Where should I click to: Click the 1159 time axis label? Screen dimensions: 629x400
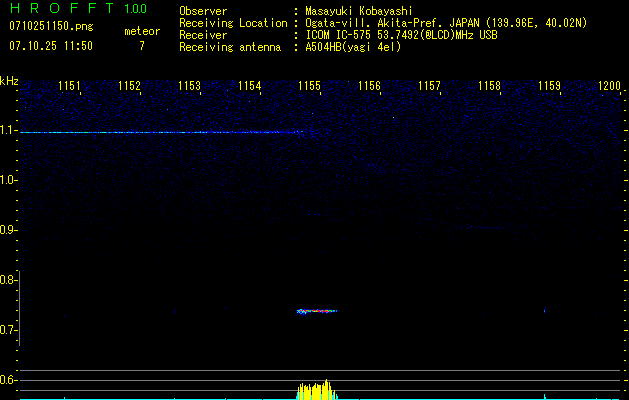pyautogui.click(x=550, y=86)
